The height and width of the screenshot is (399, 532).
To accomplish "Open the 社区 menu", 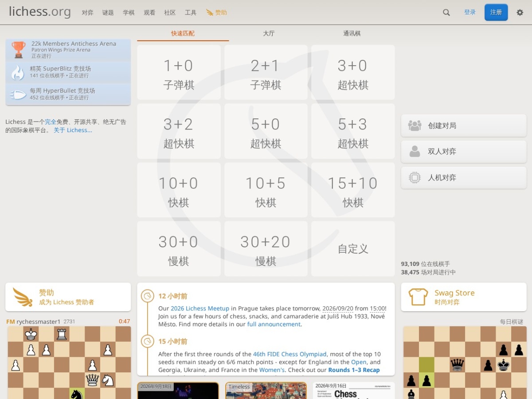I will 170,13.
